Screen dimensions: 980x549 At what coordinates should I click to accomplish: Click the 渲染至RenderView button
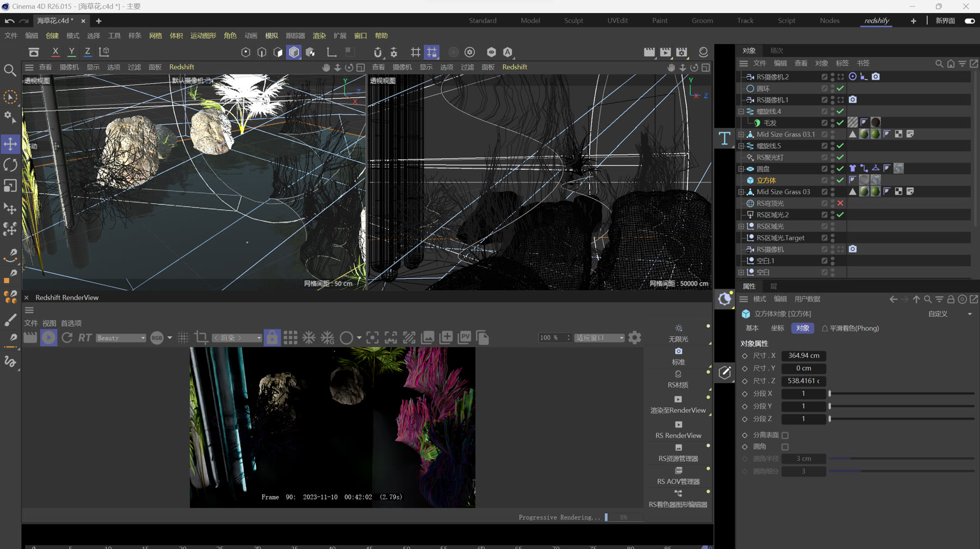click(x=678, y=405)
